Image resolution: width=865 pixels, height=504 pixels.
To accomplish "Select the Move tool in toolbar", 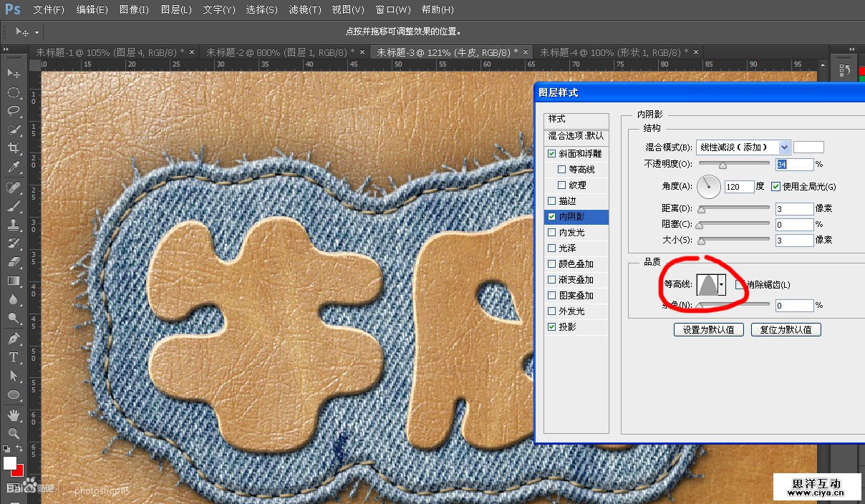I will pos(14,73).
